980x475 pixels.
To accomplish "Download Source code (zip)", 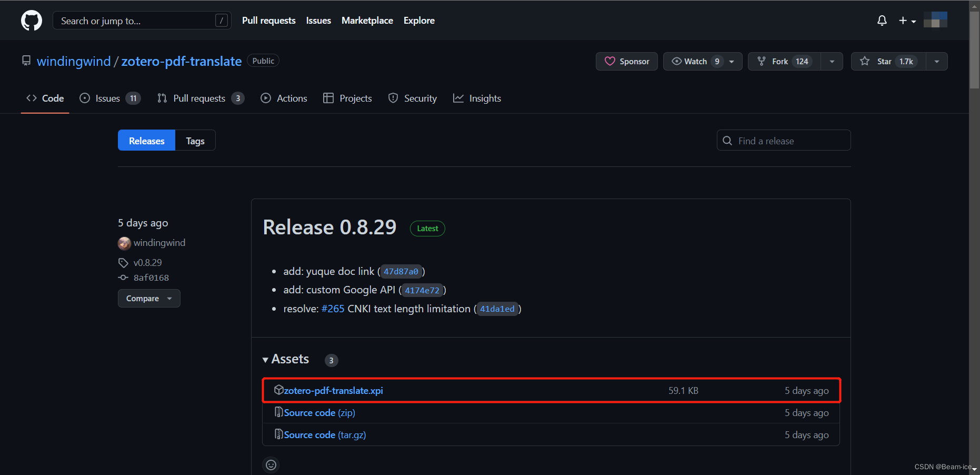I will click(x=319, y=413).
